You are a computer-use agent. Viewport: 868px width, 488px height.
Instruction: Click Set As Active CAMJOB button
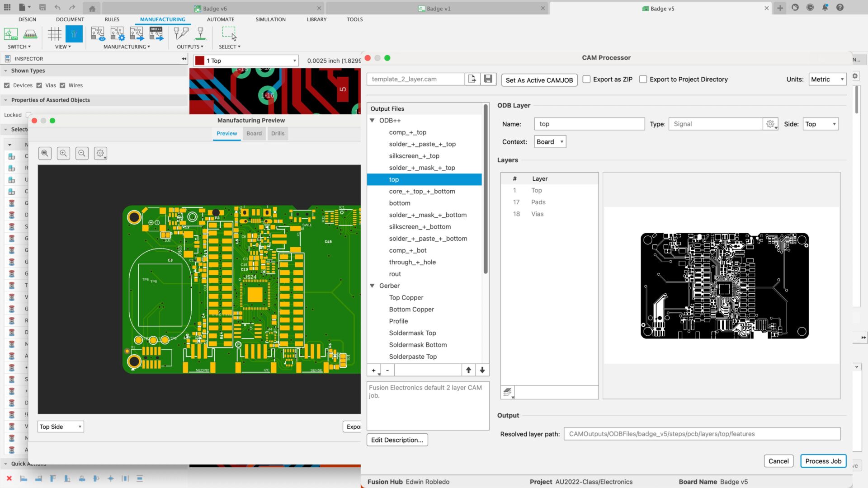click(539, 80)
